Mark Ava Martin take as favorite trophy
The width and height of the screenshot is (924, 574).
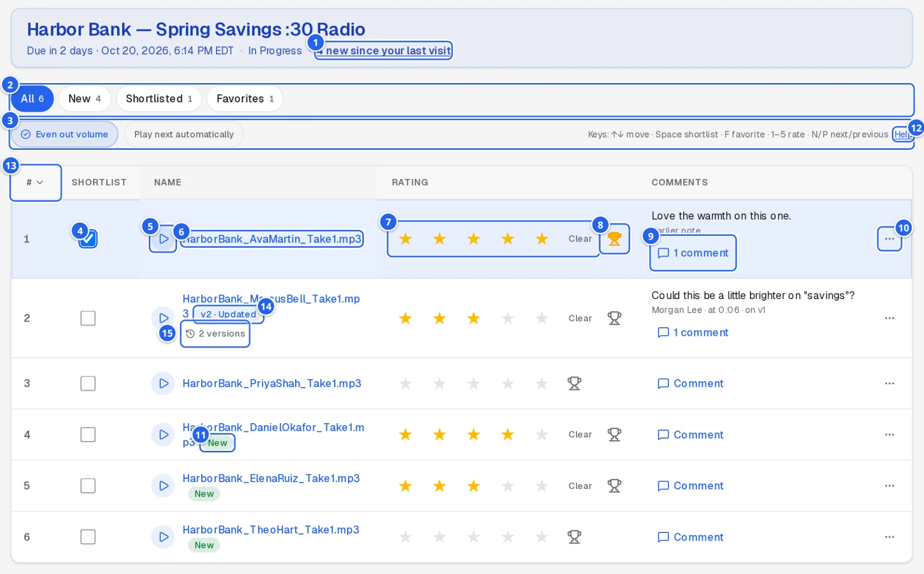[614, 239]
